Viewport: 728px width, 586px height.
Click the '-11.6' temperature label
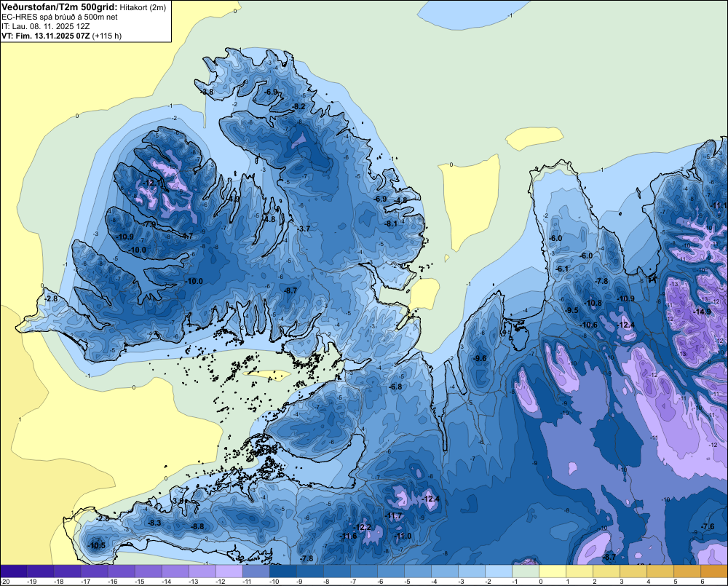(x=348, y=536)
